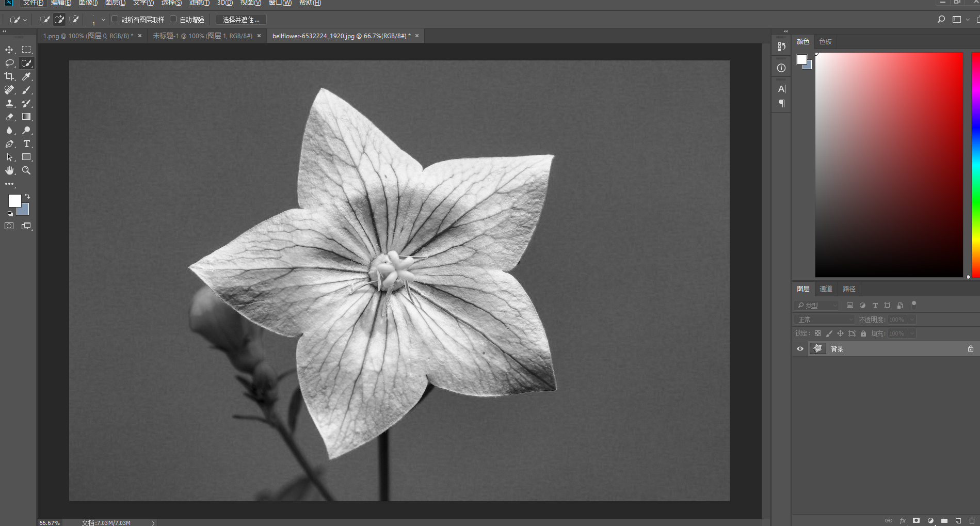
Task: Select the Lasso tool
Action: point(9,63)
